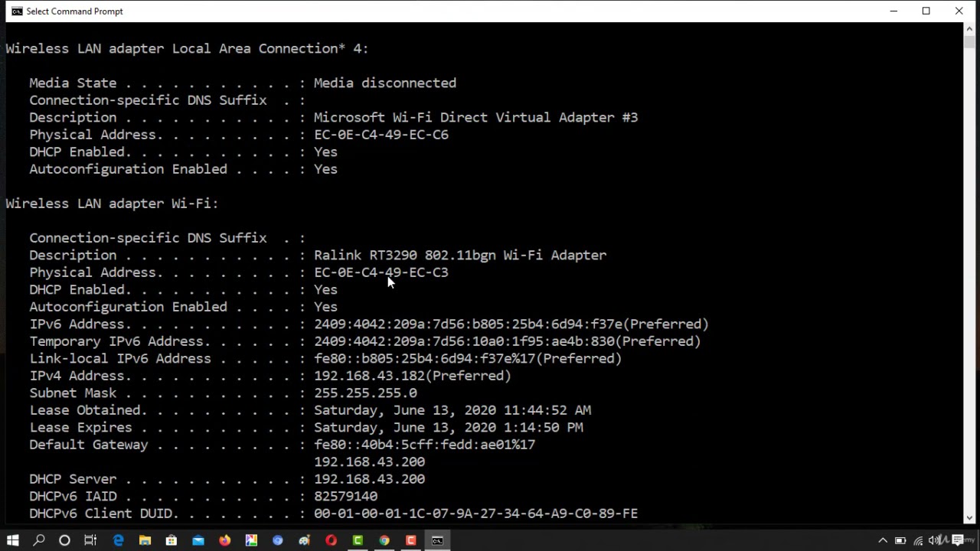The width and height of the screenshot is (980, 551).
Task: Open File Explorer from the taskbar
Action: 145,540
